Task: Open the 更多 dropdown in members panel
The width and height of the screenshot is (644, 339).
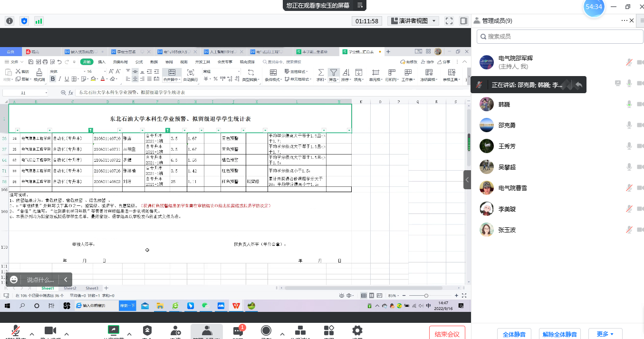Action: (x=605, y=334)
